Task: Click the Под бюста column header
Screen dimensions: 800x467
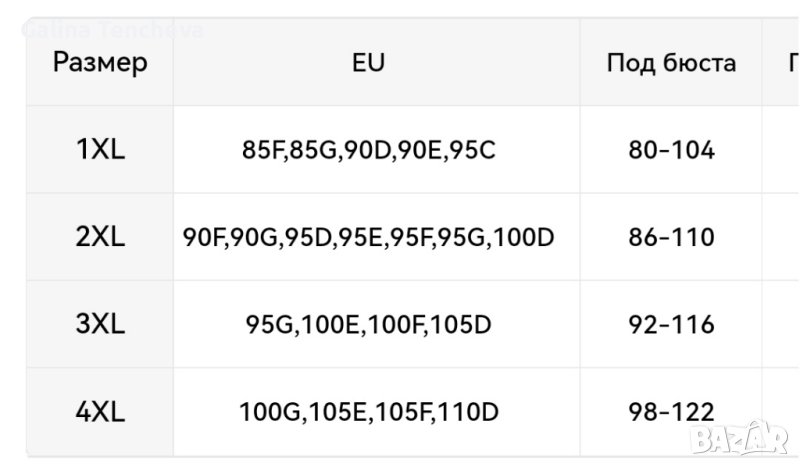Action: [671, 63]
